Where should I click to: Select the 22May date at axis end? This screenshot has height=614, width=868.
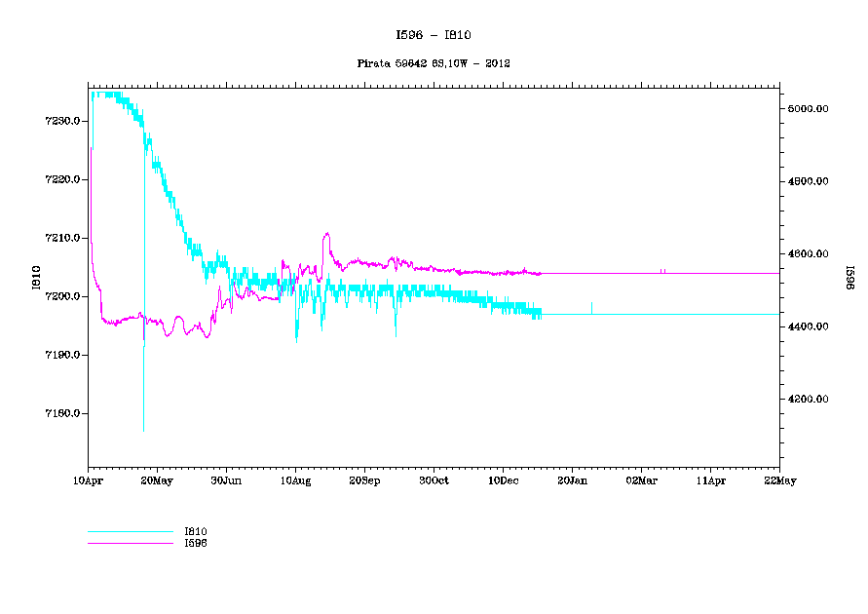click(x=779, y=481)
